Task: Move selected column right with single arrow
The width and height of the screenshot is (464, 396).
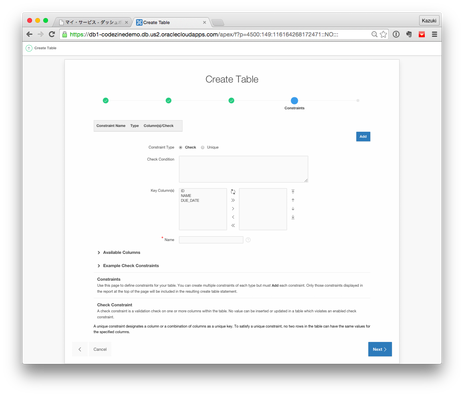Action: tap(233, 209)
